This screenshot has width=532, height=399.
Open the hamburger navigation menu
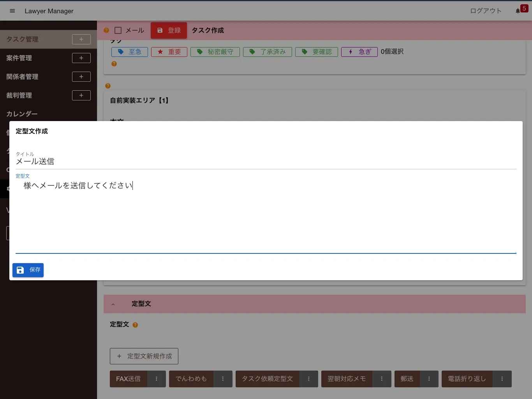pyautogui.click(x=12, y=11)
